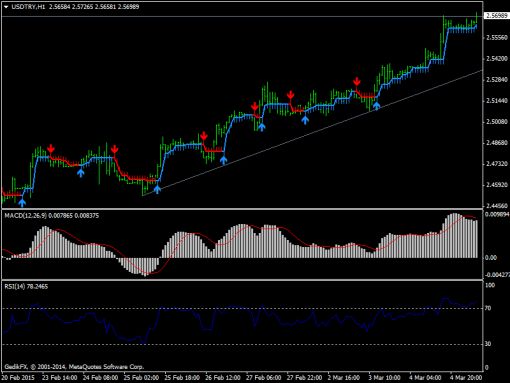Click the MACD(12,26,9) indicator label
The height and width of the screenshot is (383, 510).
(x=26, y=216)
